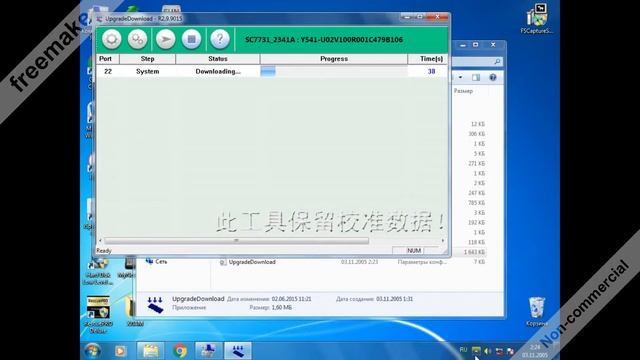Click the 1,60 МБ size value in details pane

[282, 308]
